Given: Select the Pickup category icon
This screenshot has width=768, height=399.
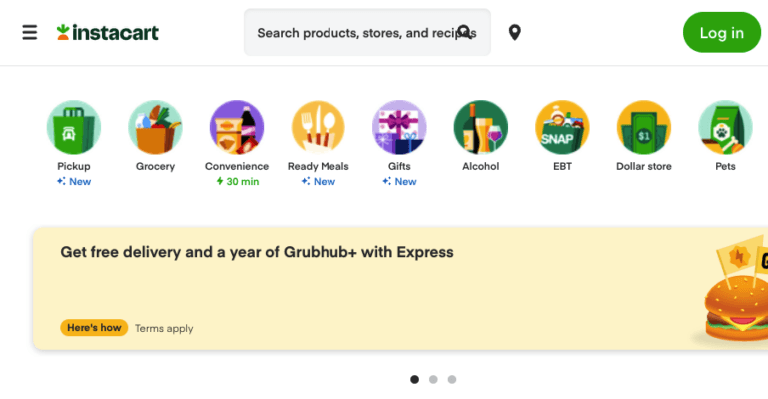Looking at the screenshot, I should point(74,127).
